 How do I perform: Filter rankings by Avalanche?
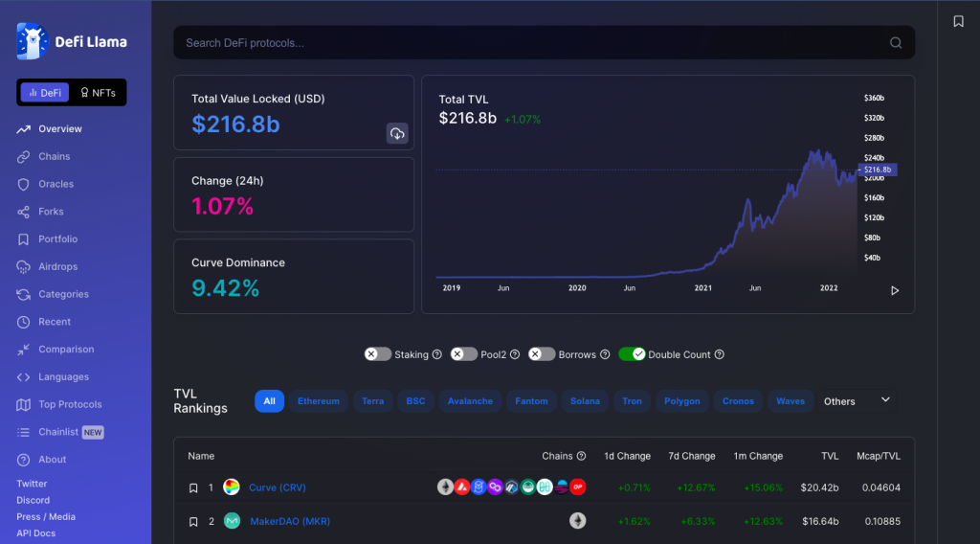[470, 400]
